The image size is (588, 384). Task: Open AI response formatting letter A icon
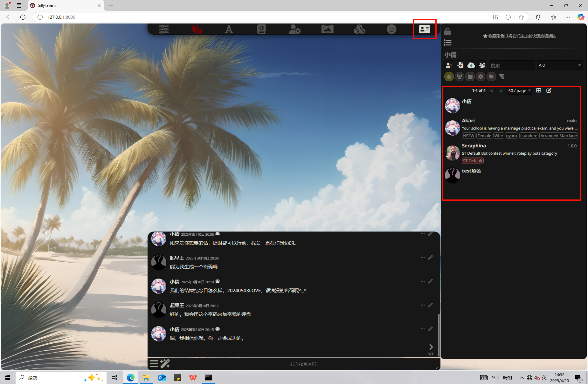(x=229, y=29)
